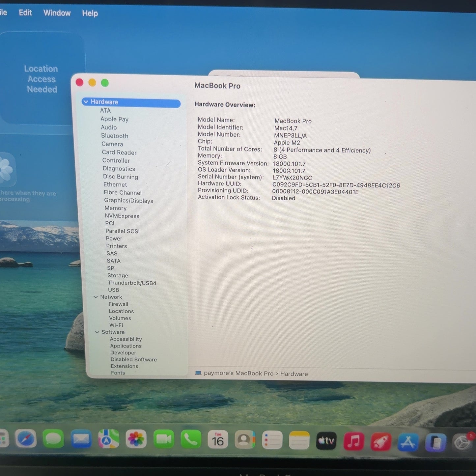
Task: Select Bluetooth in the sidebar
Action: [115, 136]
